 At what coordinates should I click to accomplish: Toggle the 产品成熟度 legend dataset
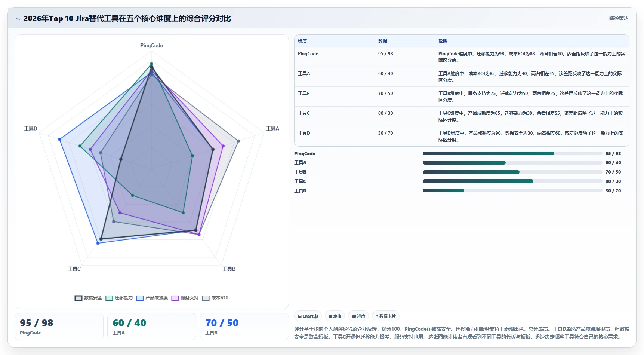[152, 298]
